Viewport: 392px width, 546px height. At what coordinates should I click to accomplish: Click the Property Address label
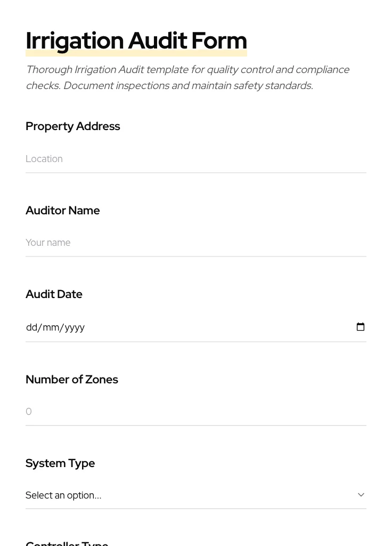click(x=73, y=126)
